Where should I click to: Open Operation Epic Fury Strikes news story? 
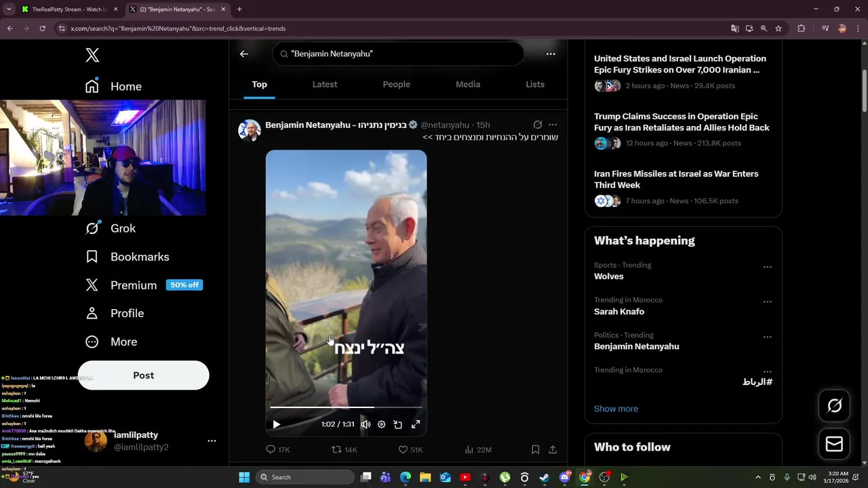[680, 64]
